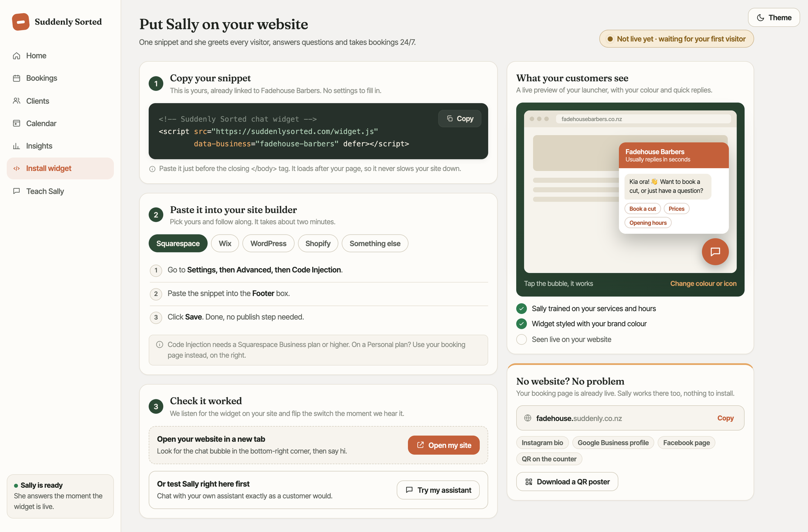The height and width of the screenshot is (532, 808).
Task: Click the Teach Sally chat icon
Action: [x=17, y=191]
